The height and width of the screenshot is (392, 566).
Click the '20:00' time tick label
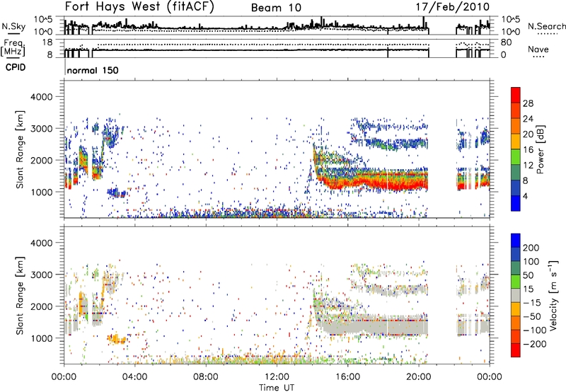coord(418,377)
